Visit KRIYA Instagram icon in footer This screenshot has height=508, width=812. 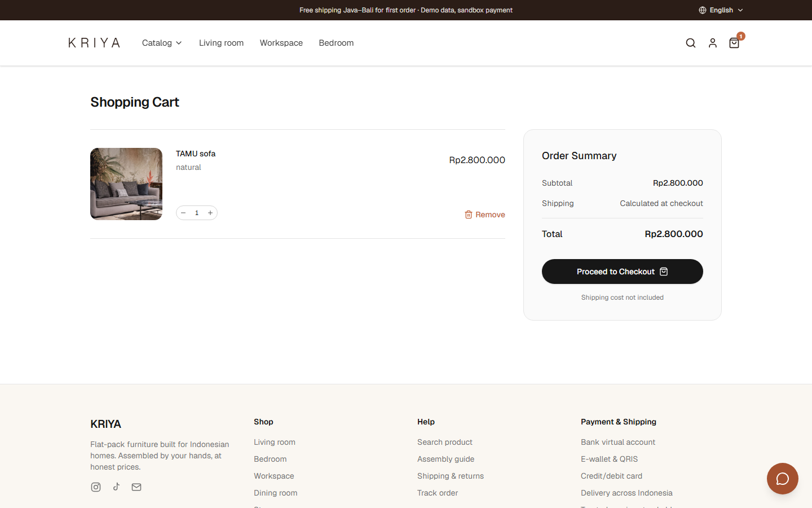[x=96, y=487]
